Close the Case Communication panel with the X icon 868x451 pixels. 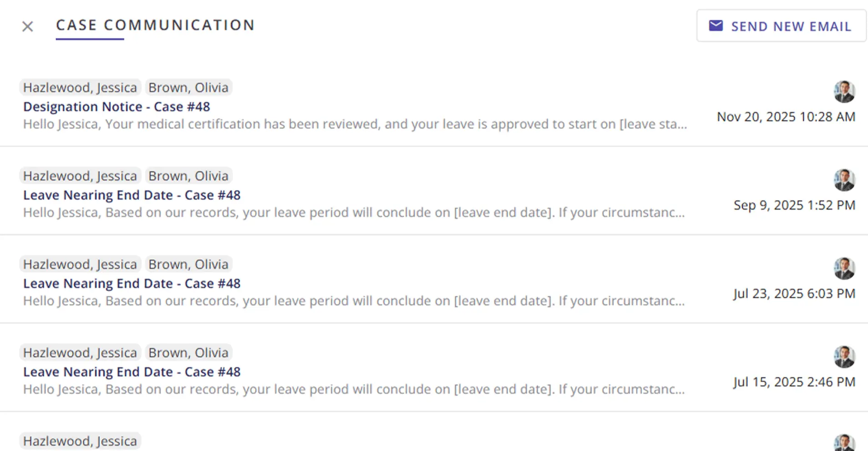coord(28,26)
